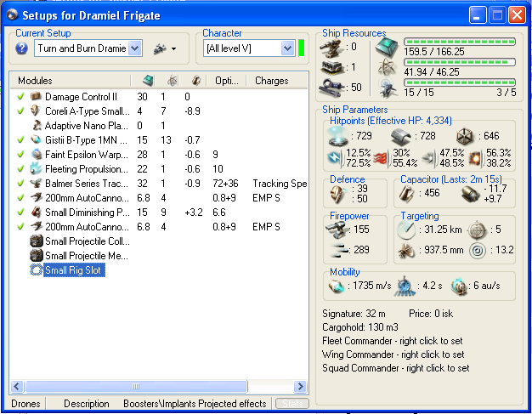Click the Squad Commander right click to set text

click(x=396, y=368)
